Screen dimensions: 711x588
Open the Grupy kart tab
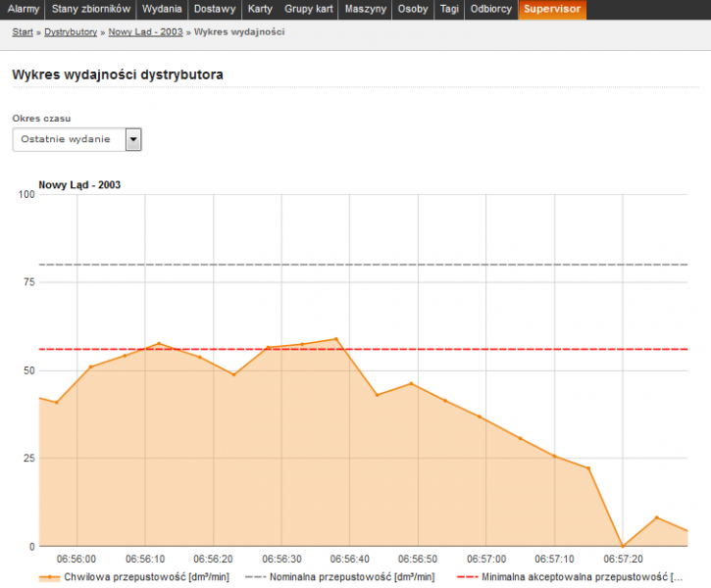click(x=308, y=9)
